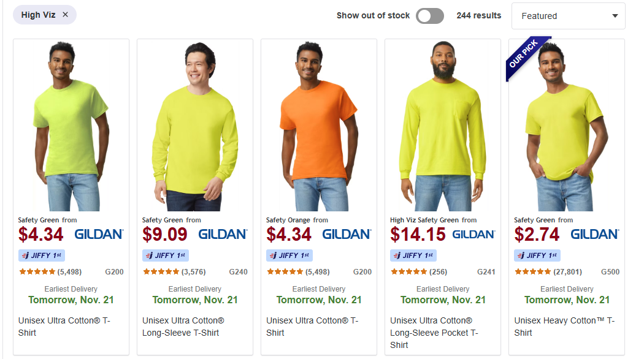Click the Jiffy 1st badge under $14.15
644x359 pixels.
[x=414, y=255]
